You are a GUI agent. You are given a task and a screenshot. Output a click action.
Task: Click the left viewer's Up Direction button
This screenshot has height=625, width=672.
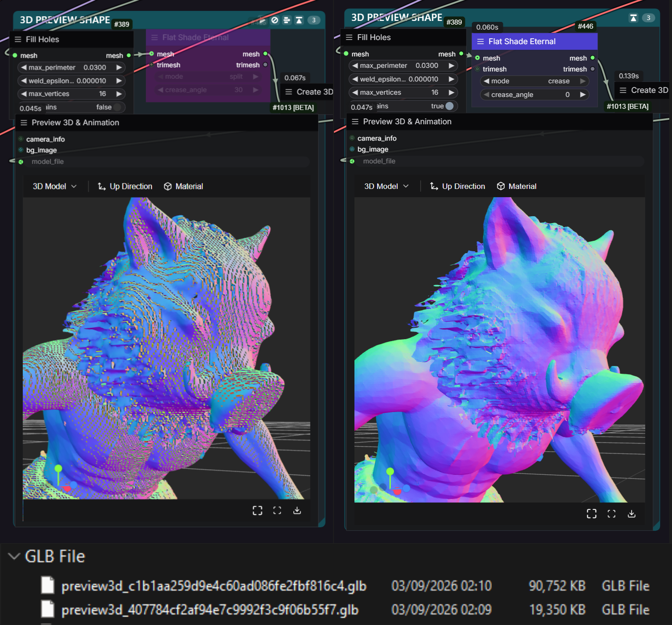(125, 186)
